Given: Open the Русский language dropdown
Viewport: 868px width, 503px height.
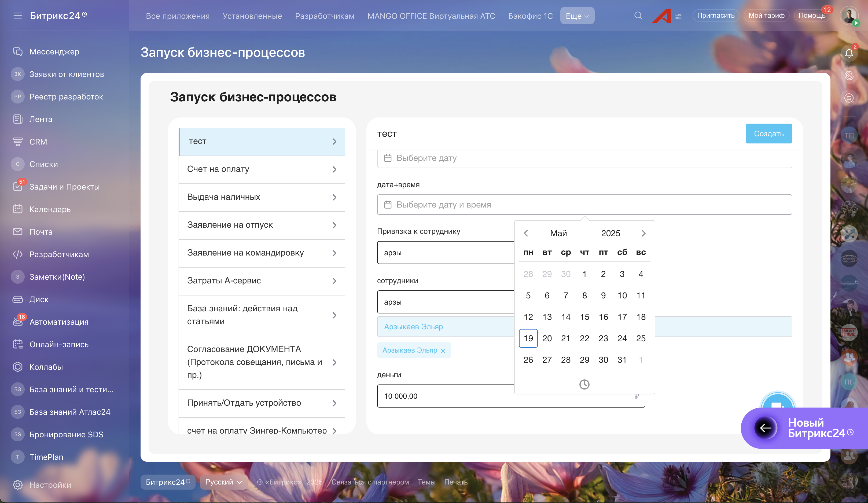Looking at the screenshot, I should 223,482.
